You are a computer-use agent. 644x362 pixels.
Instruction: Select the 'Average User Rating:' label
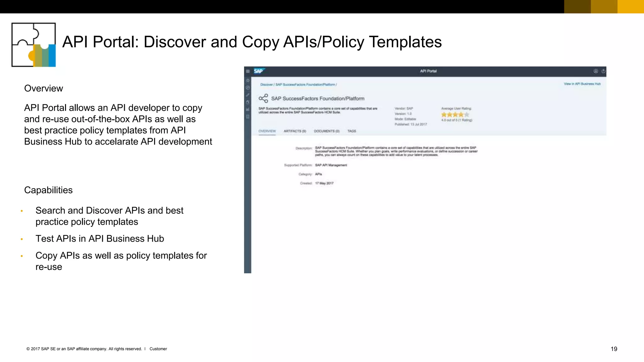coord(456,108)
